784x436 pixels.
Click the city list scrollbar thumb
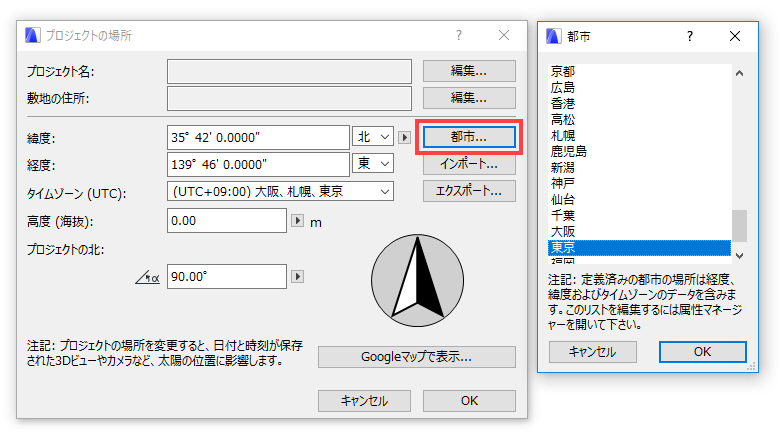[x=740, y=226]
